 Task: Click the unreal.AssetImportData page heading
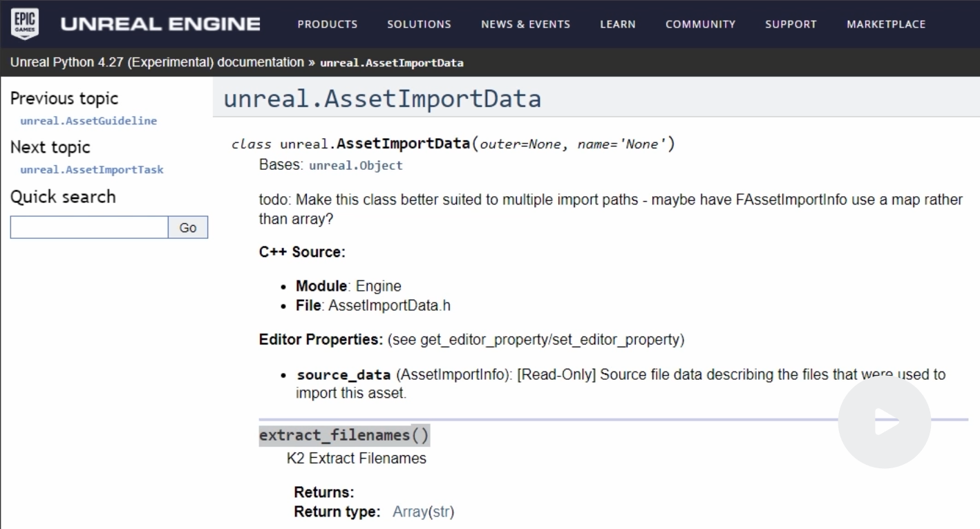point(382,99)
